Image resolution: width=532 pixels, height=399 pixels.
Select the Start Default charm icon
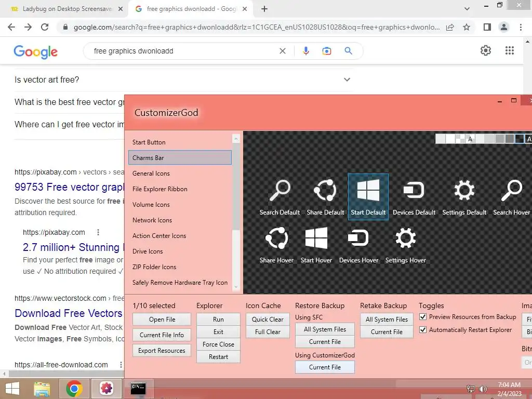point(368,196)
